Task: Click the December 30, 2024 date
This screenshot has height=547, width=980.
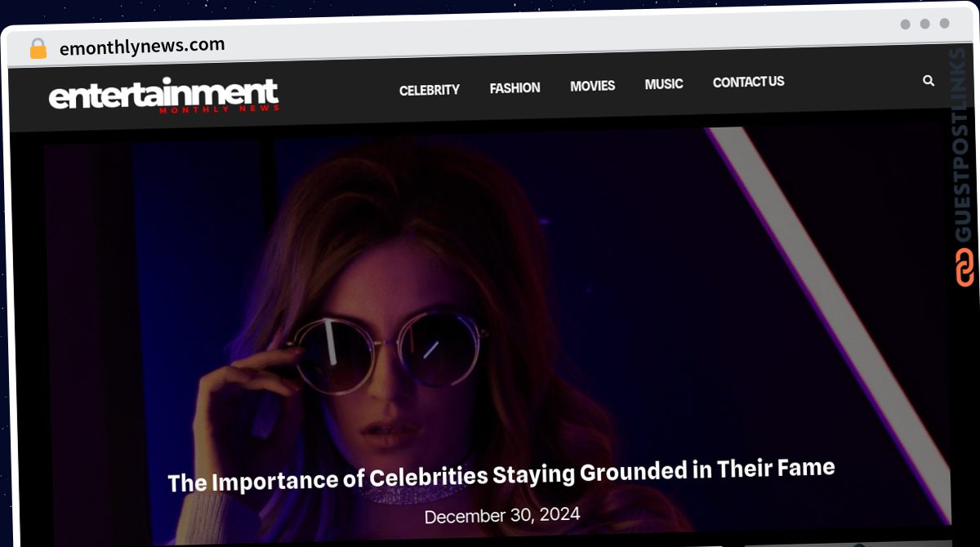Action: 502,515
